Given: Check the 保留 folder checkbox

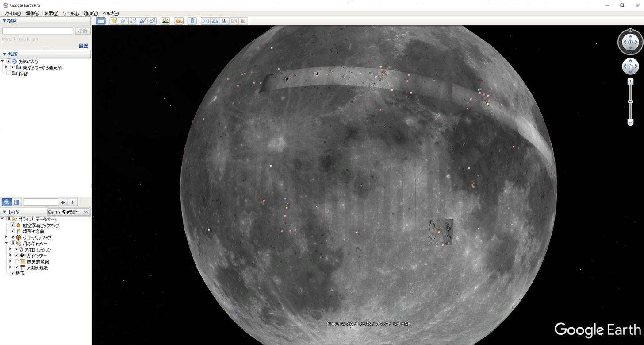Looking at the screenshot, I should pos(8,74).
